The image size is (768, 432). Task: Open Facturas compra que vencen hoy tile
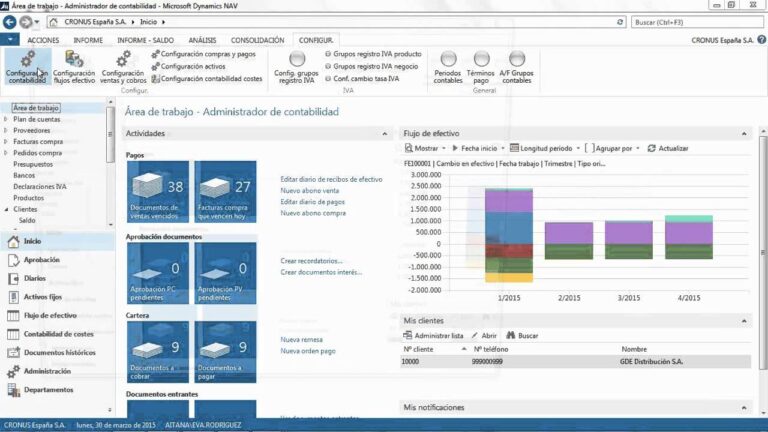pos(225,192)
